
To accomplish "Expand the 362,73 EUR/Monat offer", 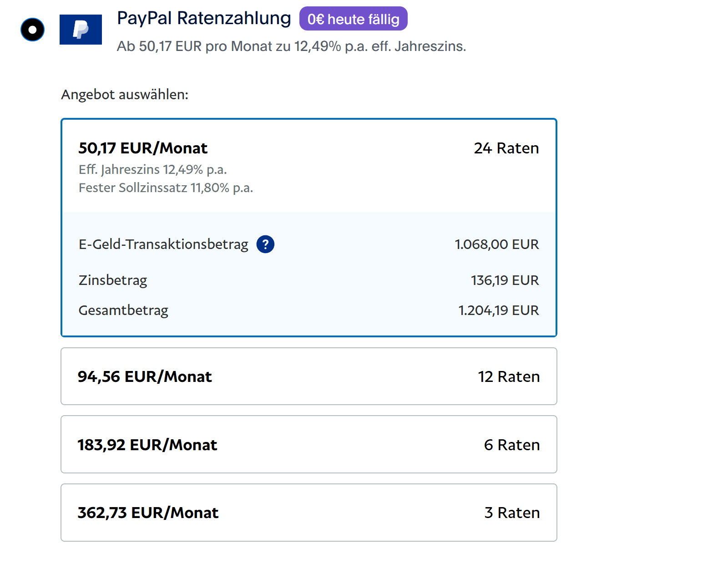I will (148, 513).
